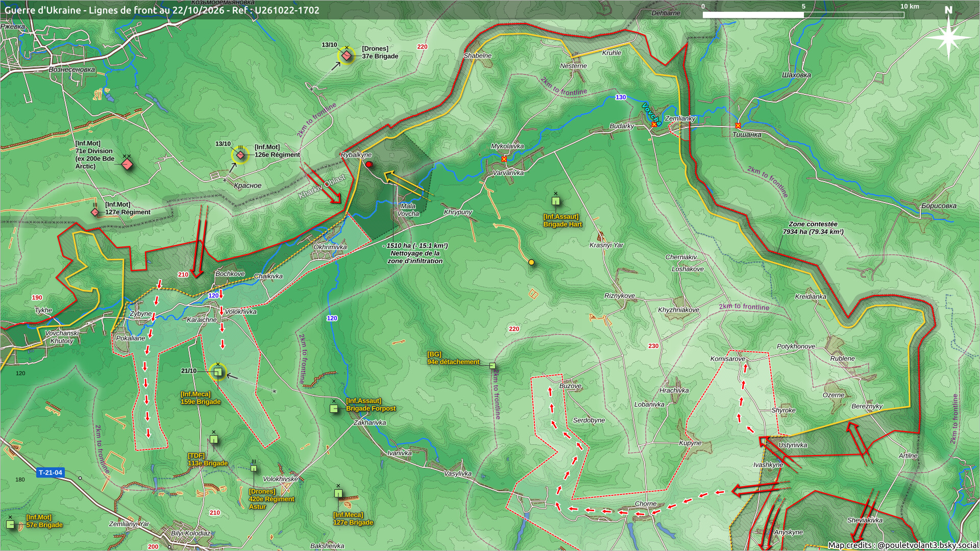Click the T-21-04 road shield
Screen dimensions: 980x551
tap(51, 472)
